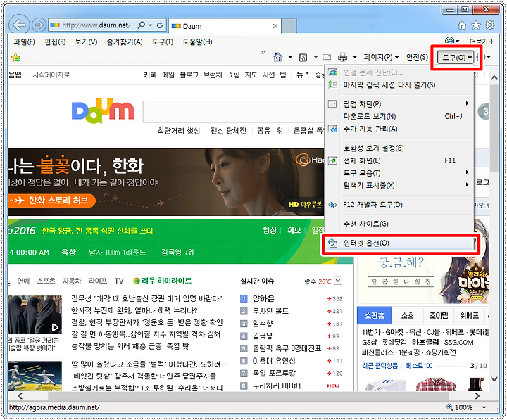Click the Internet Options menu icon

coord(332,243)
